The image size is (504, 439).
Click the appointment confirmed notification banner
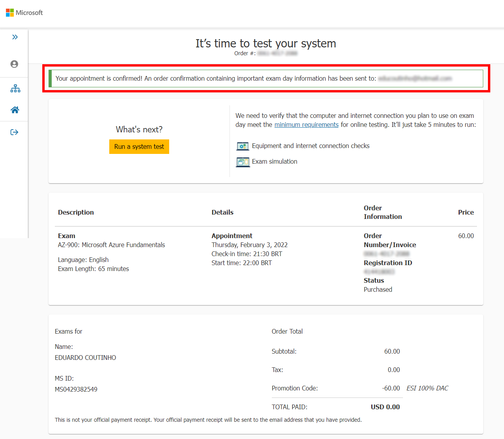point(266,78)
